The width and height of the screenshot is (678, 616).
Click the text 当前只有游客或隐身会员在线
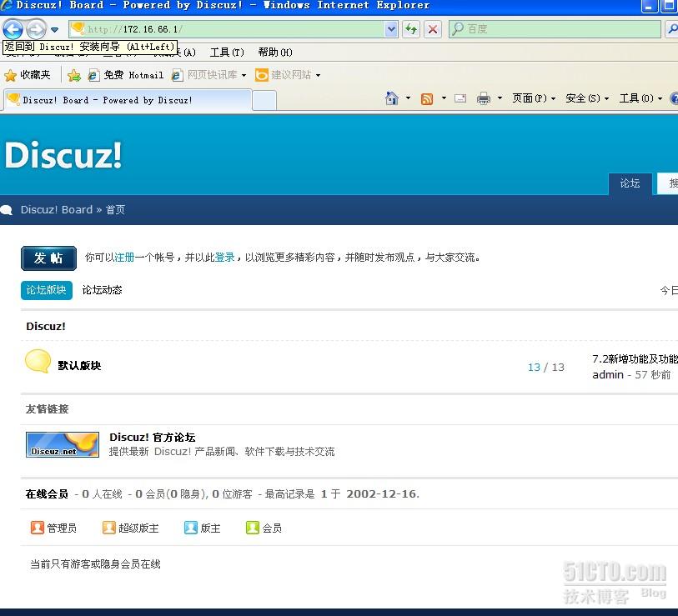tap(95, 564)
